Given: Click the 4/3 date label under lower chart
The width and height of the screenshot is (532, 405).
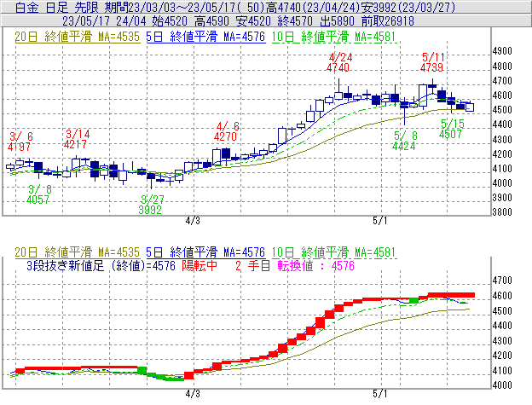Looking at the screenshot, I should point(193,394).
